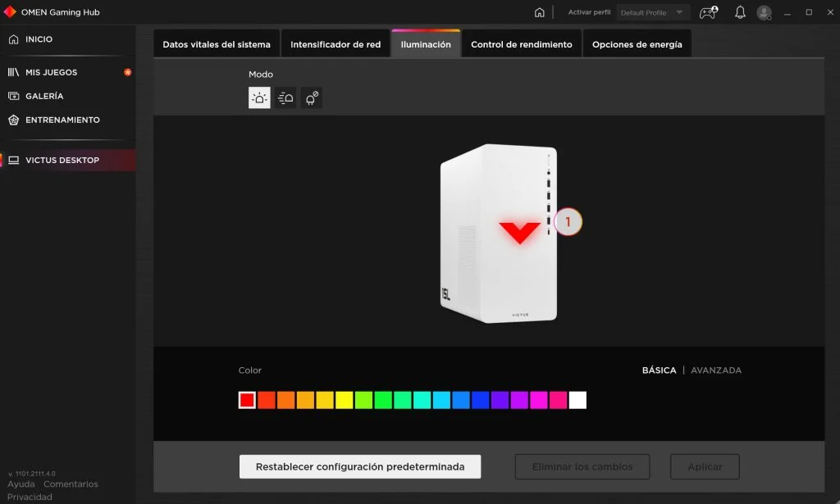This screenshot has width=840, height=504.
Task: Select the animation lighting mode icon
Action: [x=285, y=98]
